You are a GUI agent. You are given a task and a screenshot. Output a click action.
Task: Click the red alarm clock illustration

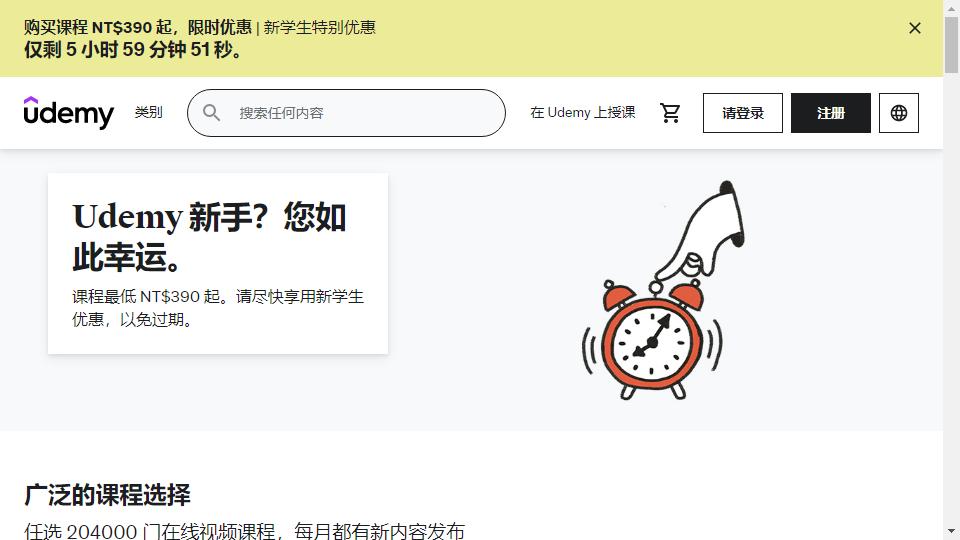[x=652, y=340]
